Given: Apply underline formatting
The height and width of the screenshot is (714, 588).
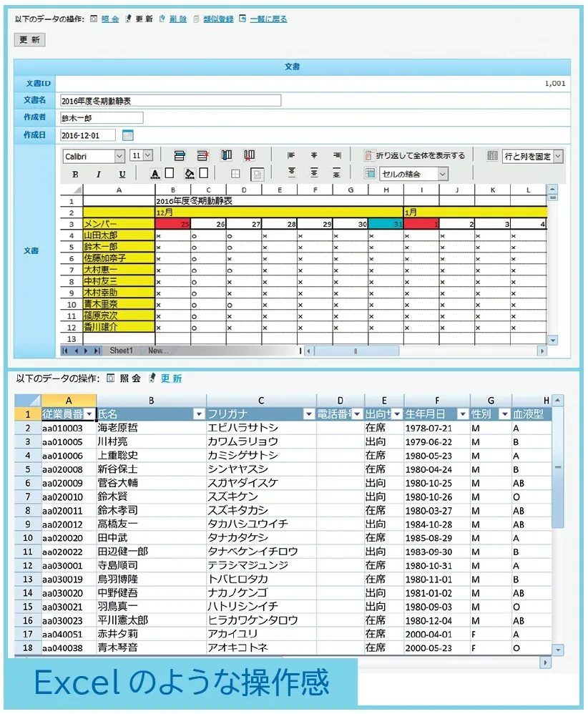Looking at the screenshot, I should pyautogui.click(x=122, y=174).
